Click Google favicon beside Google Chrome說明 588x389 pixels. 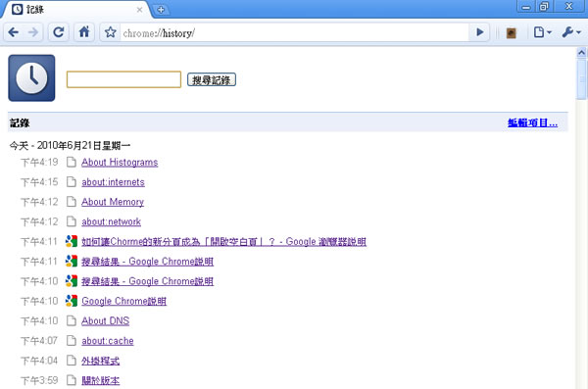click(x=72, y=301)
